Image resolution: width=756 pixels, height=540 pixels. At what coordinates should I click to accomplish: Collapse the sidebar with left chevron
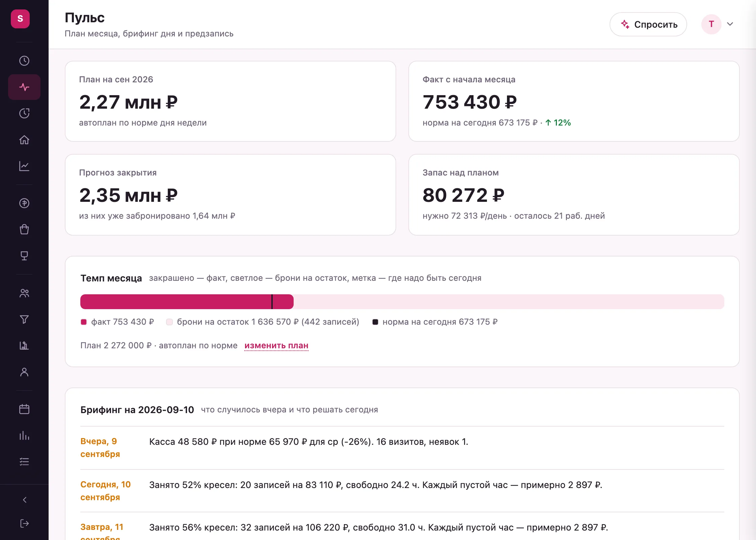pyautogui.click(x=24, y=500)
